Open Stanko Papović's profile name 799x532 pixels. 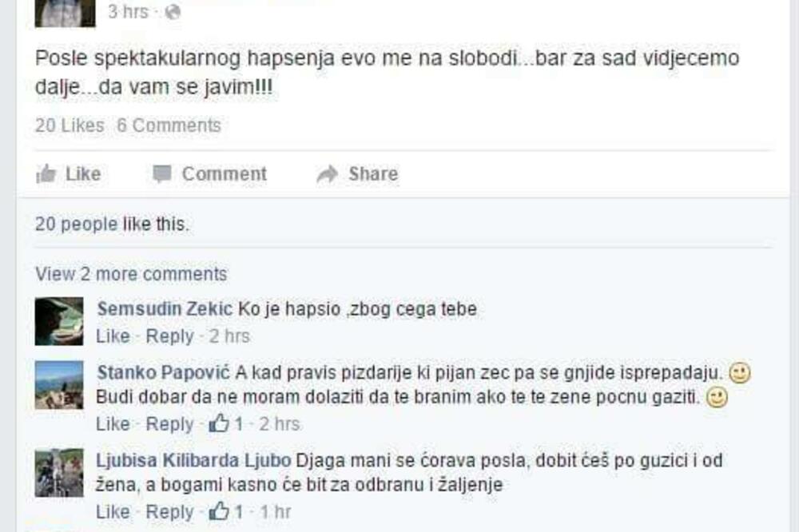164,372
